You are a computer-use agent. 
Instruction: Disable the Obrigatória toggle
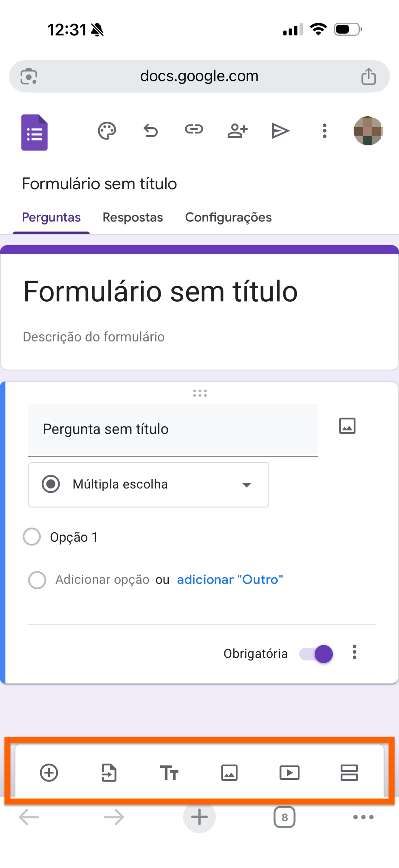(316, 653)
